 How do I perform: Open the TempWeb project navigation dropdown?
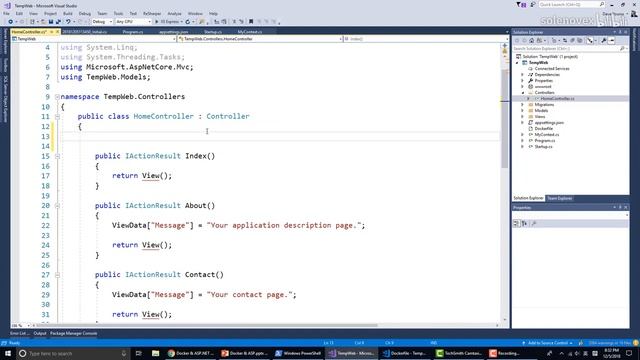(93, 39)
